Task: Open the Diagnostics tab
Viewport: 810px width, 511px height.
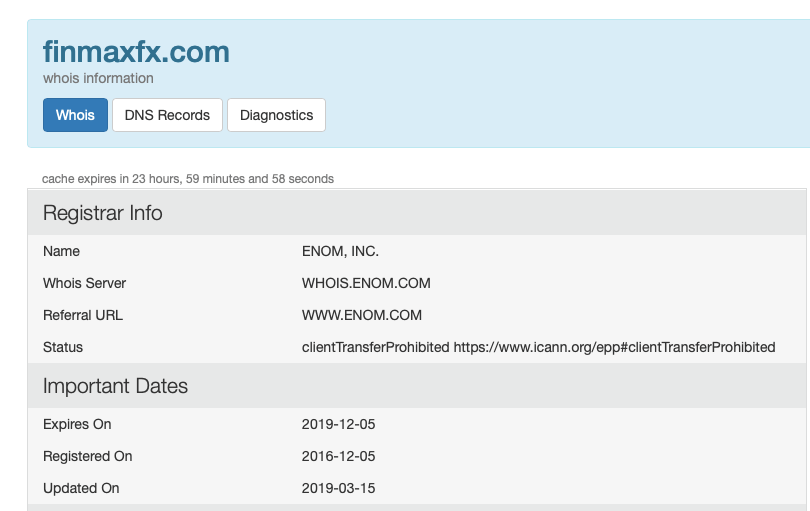Action: [x=276, y=115]
